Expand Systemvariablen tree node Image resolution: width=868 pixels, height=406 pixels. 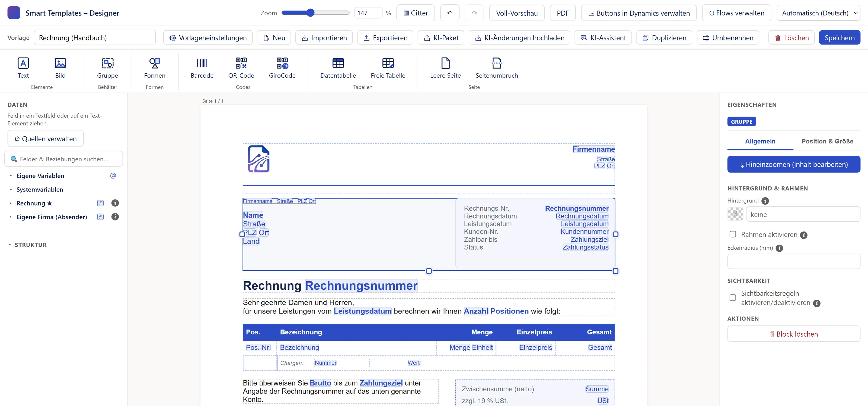pyautogui.click(x=11, y=189)
